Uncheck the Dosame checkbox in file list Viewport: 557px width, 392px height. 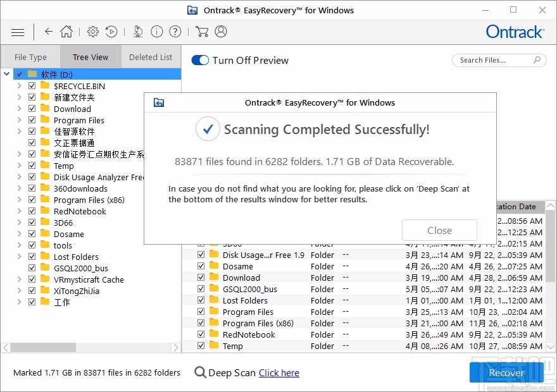tap(201, 266)
